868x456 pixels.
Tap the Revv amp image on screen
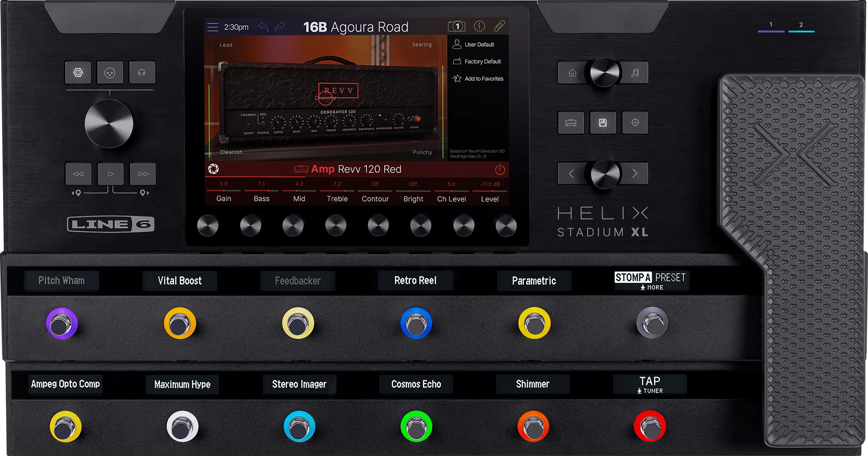pos(327,101)
